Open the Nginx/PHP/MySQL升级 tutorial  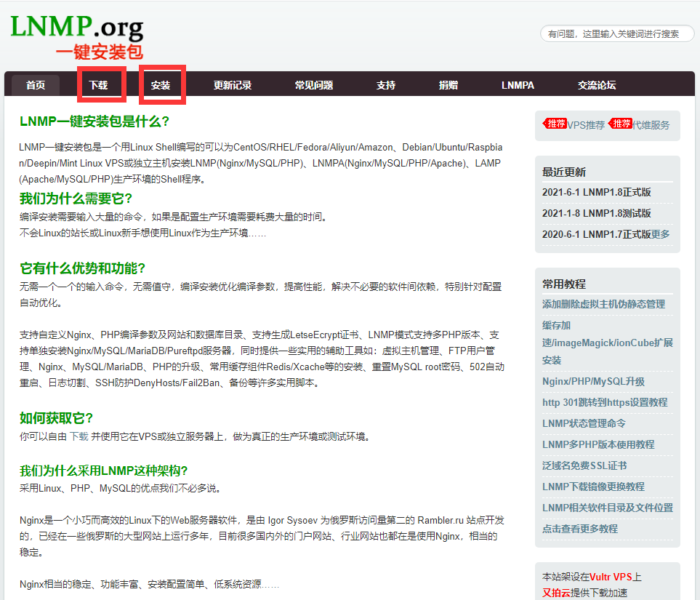coord(593,382)
